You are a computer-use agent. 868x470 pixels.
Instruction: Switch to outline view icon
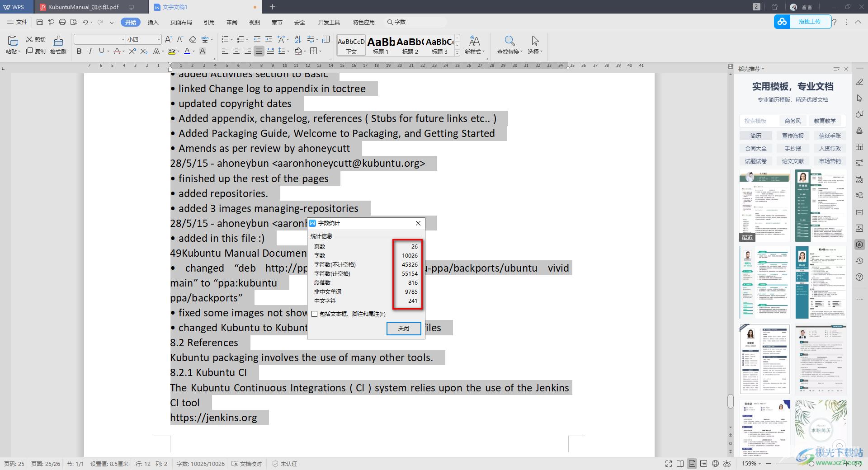click(703, 464)
